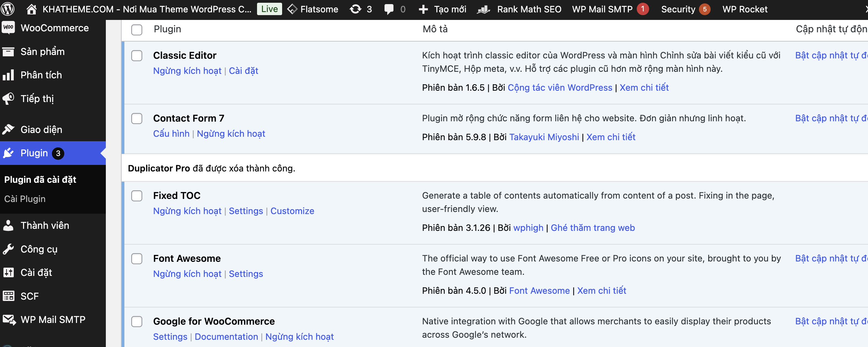Click the Rank Math SEO chart icon
The image size is (868, 347).
click(483, 9)
